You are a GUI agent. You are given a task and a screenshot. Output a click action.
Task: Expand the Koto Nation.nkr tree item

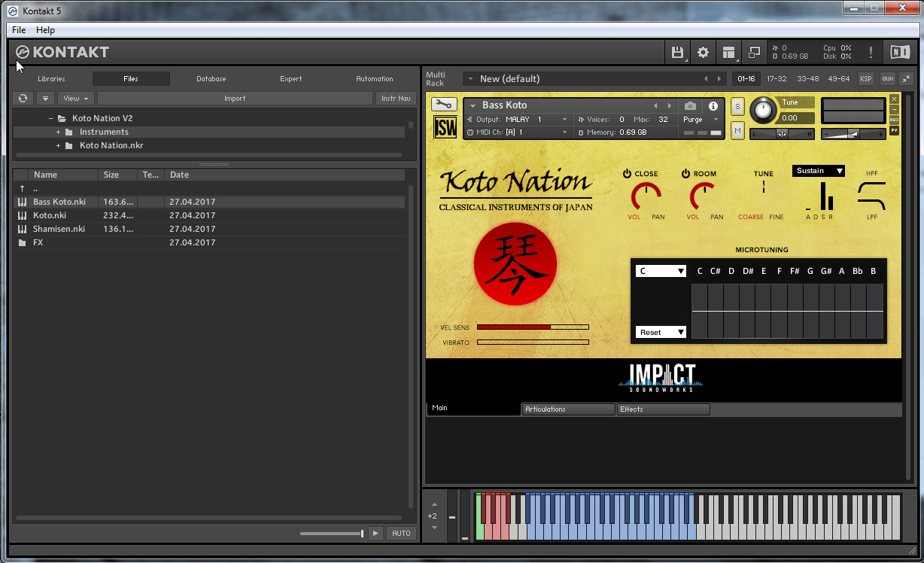58,146
